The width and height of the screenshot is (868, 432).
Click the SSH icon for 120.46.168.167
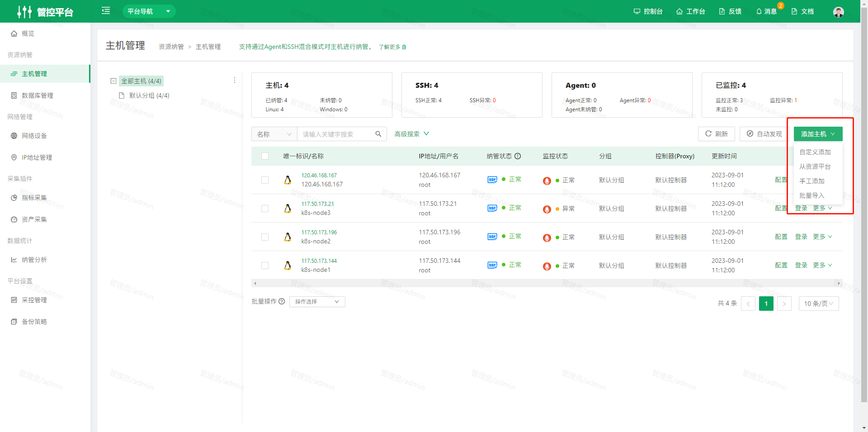(x=492, y=180)
